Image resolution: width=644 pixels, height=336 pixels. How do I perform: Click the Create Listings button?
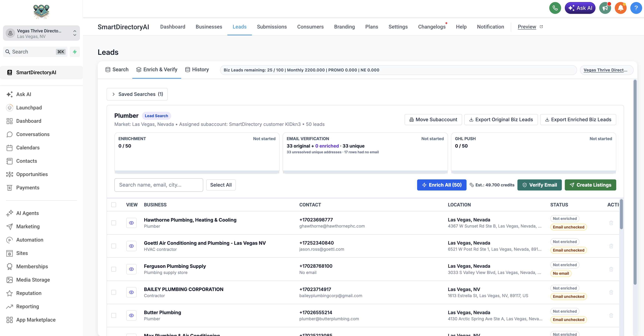coord(590,185)
